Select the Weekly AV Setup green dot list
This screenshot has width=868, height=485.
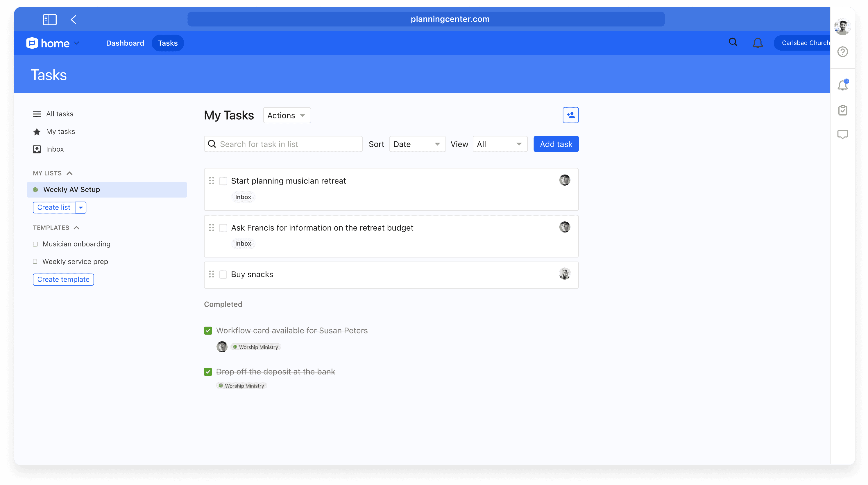pos(71,189)
